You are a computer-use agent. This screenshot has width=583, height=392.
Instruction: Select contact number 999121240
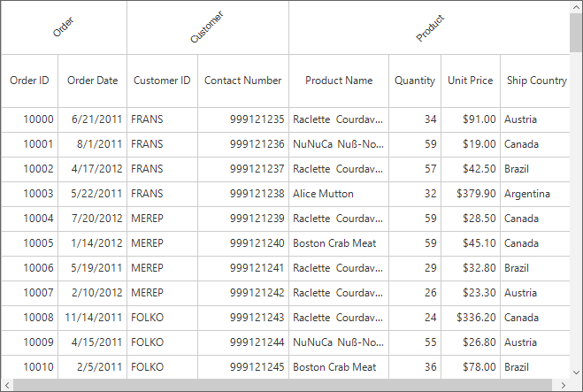pyautogui.click(x=243, y=243)
